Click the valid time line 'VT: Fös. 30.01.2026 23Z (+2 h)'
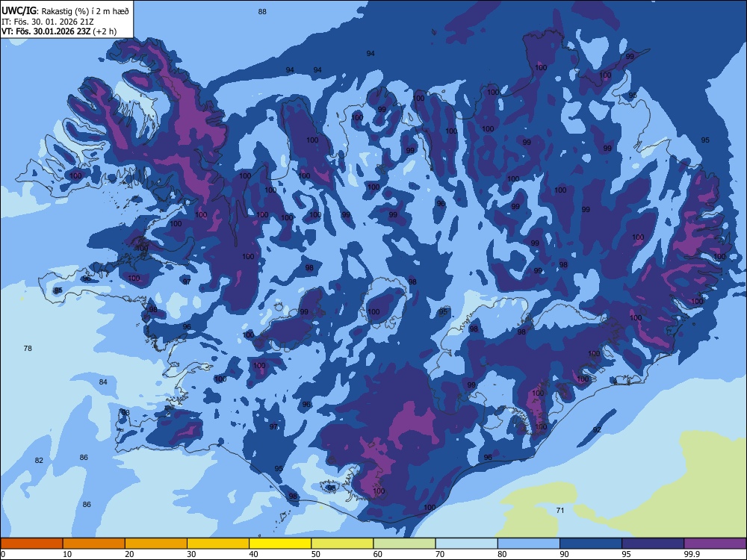This screenshot has width=747, height=560. (x=59, y=31)
